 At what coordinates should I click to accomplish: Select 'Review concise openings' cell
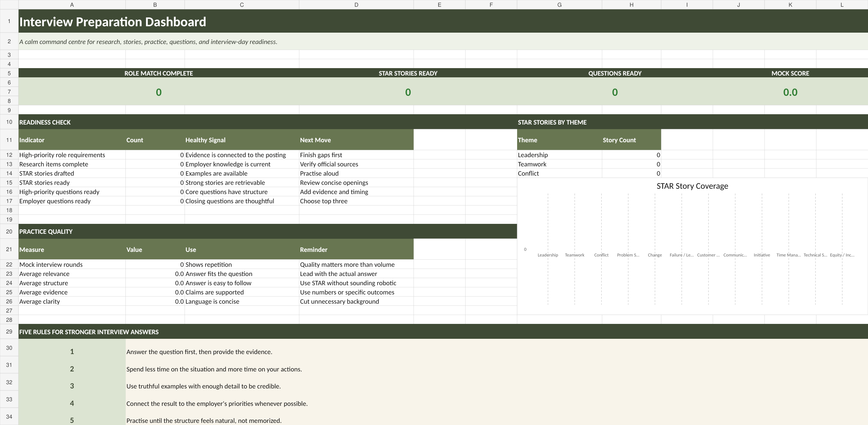(356, 183)
